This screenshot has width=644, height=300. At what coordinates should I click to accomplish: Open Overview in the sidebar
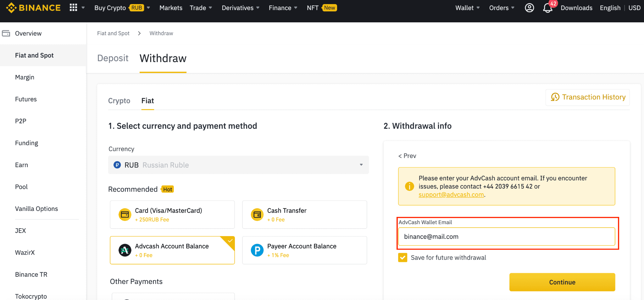(43, 33)
